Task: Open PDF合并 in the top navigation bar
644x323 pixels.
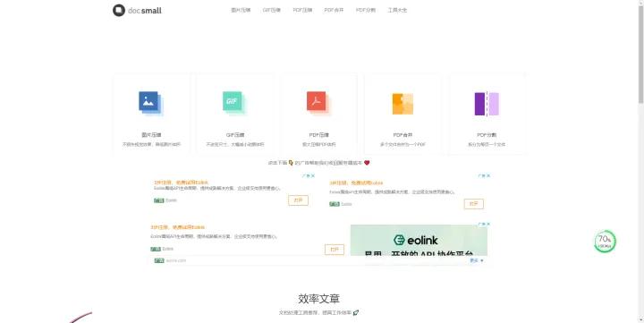Action: 334,10
